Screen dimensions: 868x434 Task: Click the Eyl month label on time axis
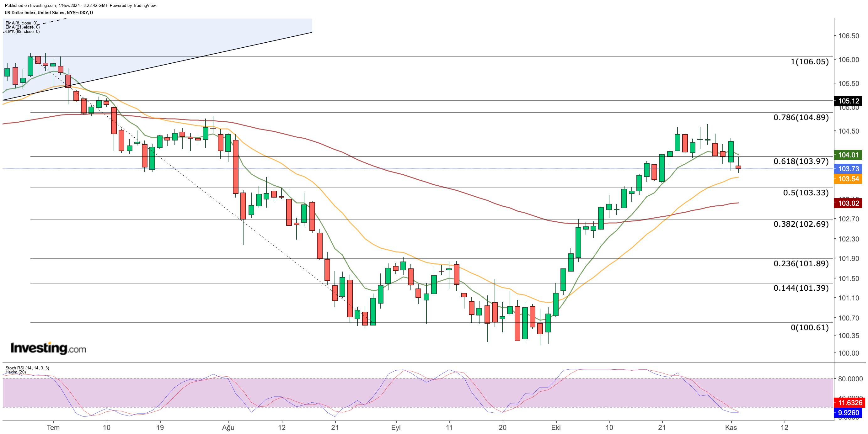[396, 428]
